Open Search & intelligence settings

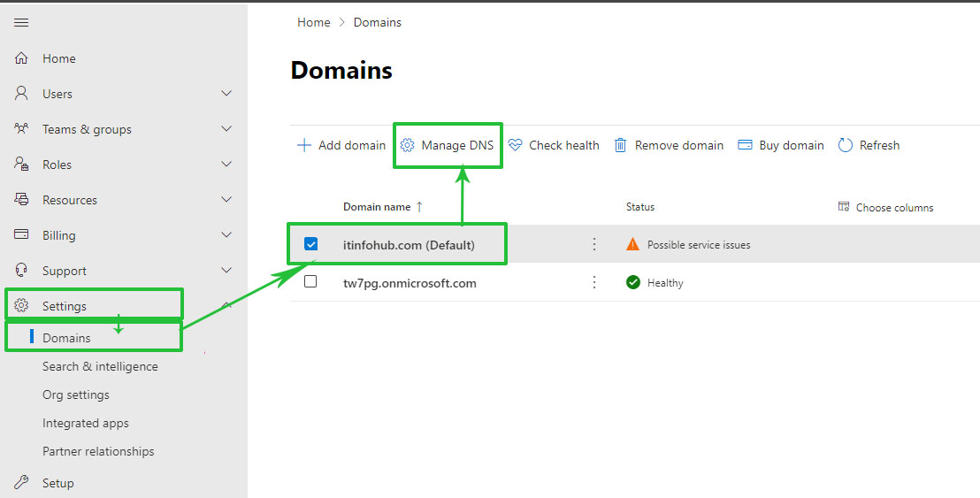pos(100,366)
